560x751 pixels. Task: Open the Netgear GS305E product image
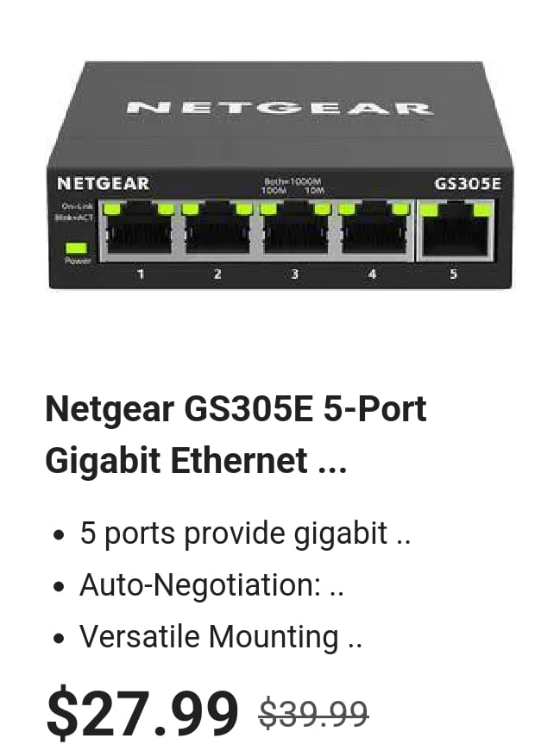[x=280, y=175]
